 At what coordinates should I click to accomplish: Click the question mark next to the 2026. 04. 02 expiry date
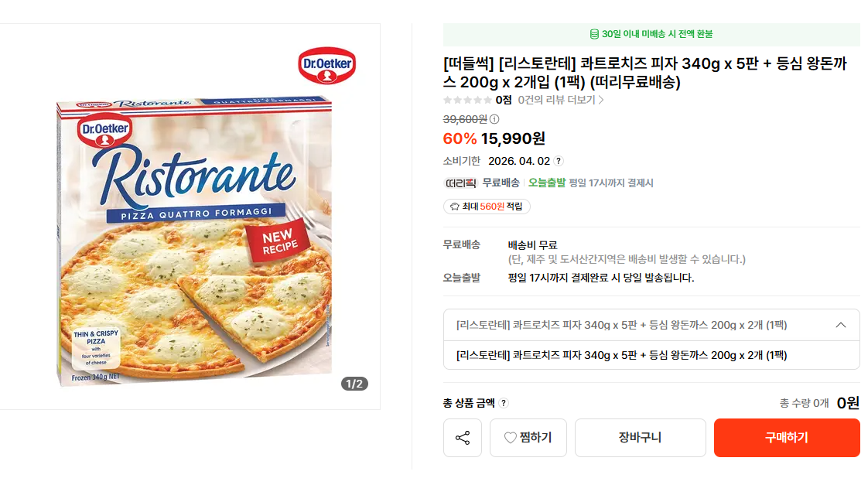click(559, 161)
